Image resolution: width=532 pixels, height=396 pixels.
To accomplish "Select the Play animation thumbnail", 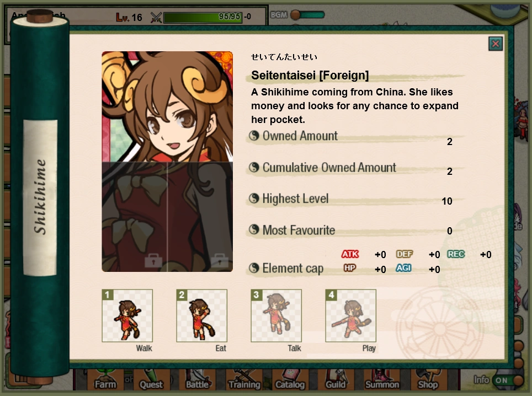I will pos(350,315).
